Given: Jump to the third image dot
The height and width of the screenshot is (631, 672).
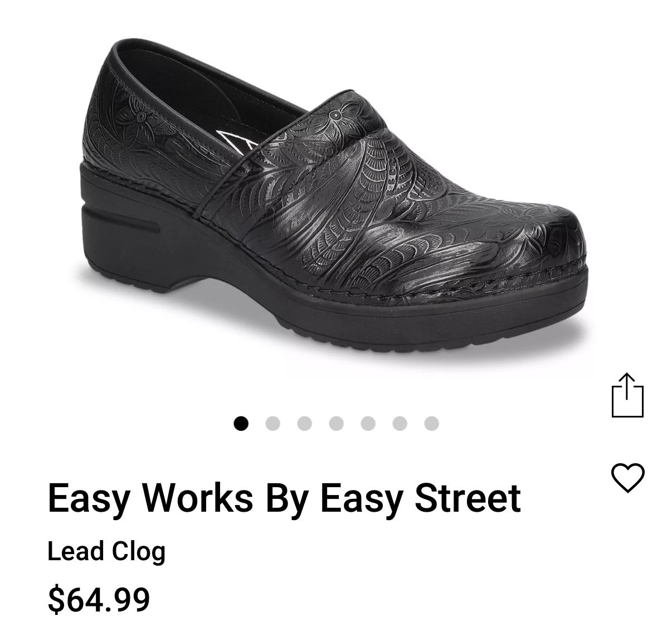Looking at the screenshot, I should (304, 424).
